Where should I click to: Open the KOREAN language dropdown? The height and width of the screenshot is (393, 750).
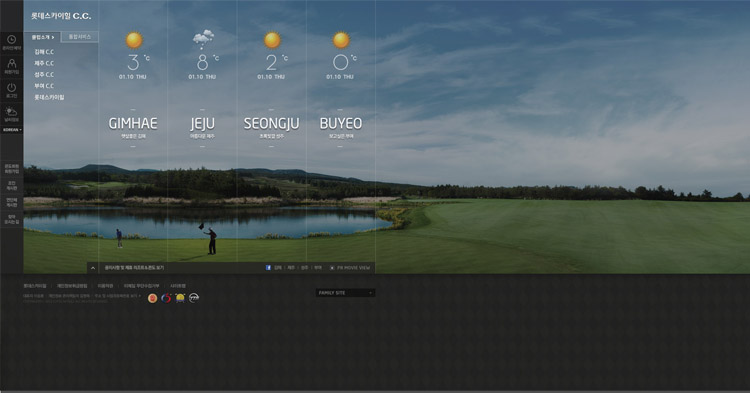pyautogui.click(x=11, y=130)
